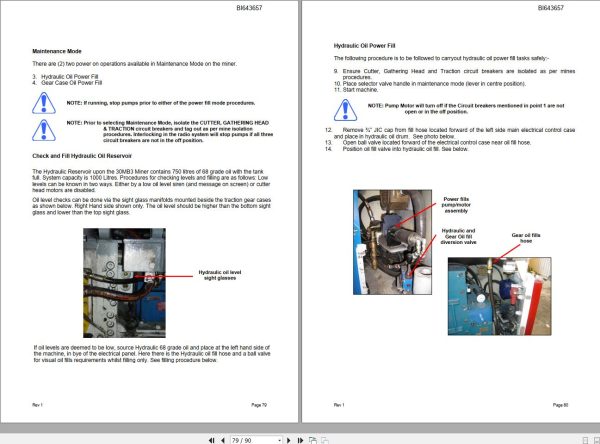Click the 'Maintenance Mode' heading
This screenshot has width=600, height=444.
click(57, 51)
